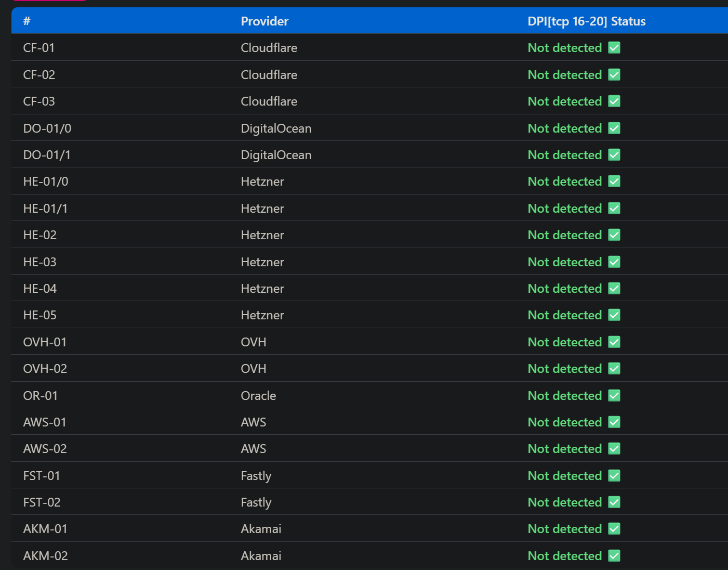This screenshot has width=728, height=570.
Task: Click the green check icon in row OVH-01
Action: pos(614,342)
